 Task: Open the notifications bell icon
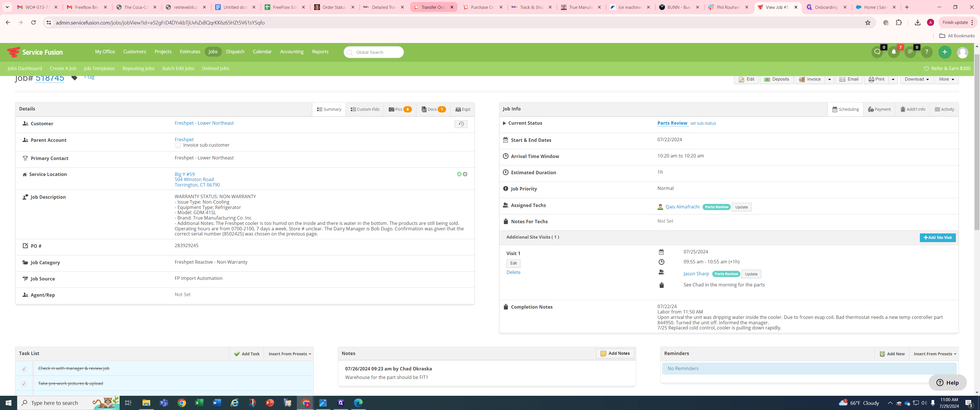pyautogui.click(x=894, y=52)
